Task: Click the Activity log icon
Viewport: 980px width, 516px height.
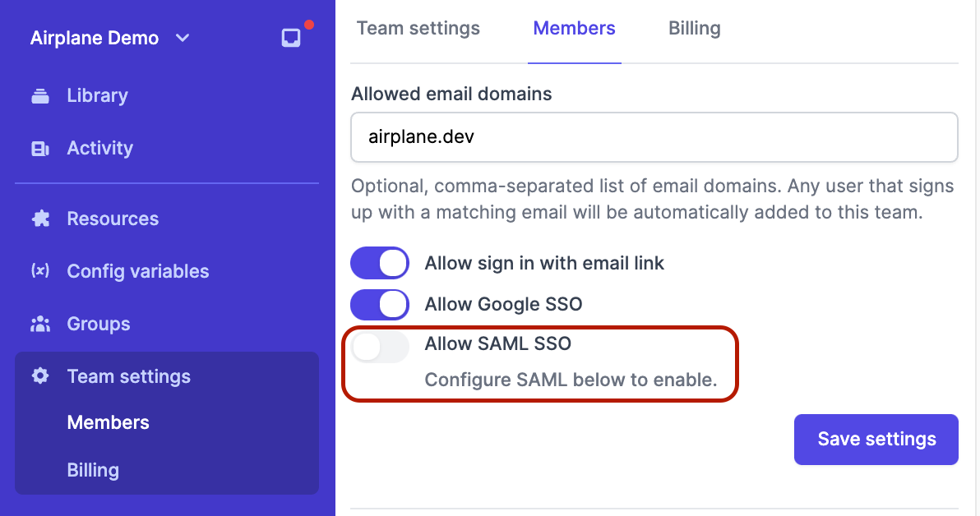Action: [x=40, y=148]
